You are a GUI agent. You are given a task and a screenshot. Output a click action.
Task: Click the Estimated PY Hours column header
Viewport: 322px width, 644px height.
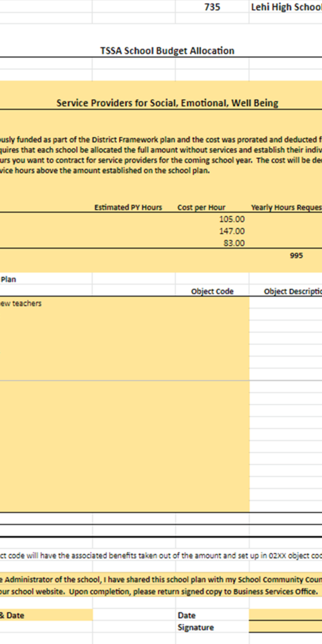point(128,207)
